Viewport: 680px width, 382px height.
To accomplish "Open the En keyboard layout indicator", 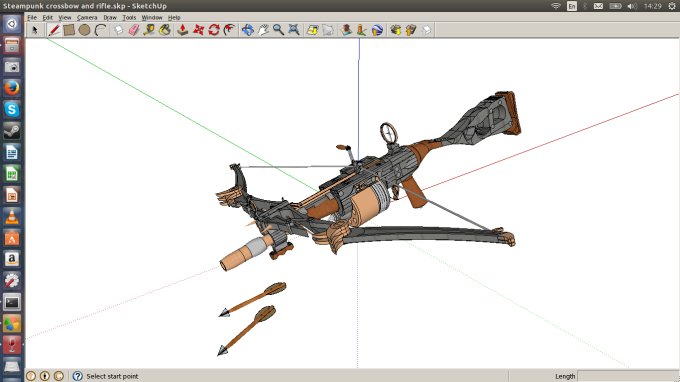I will coord(572,6).
